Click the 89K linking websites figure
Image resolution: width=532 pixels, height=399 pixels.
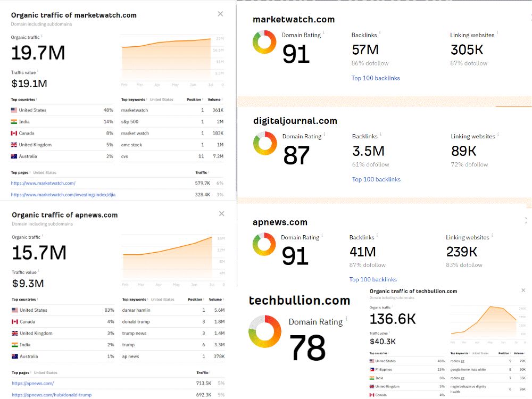pyautogui.click(x=464, y=151)
